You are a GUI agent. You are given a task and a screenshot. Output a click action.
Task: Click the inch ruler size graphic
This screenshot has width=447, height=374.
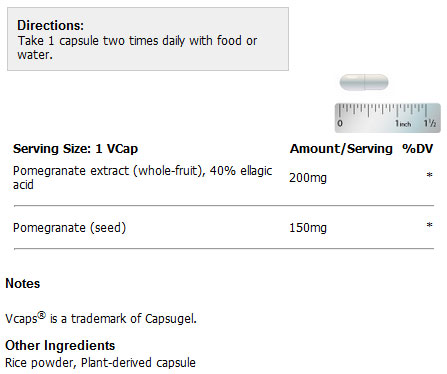point(388,118)
